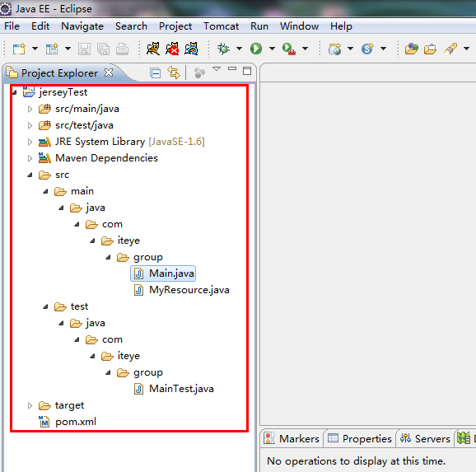476x472 pixels.
Task: Switch to the Servers tab
Action: [x=425, y=438]
